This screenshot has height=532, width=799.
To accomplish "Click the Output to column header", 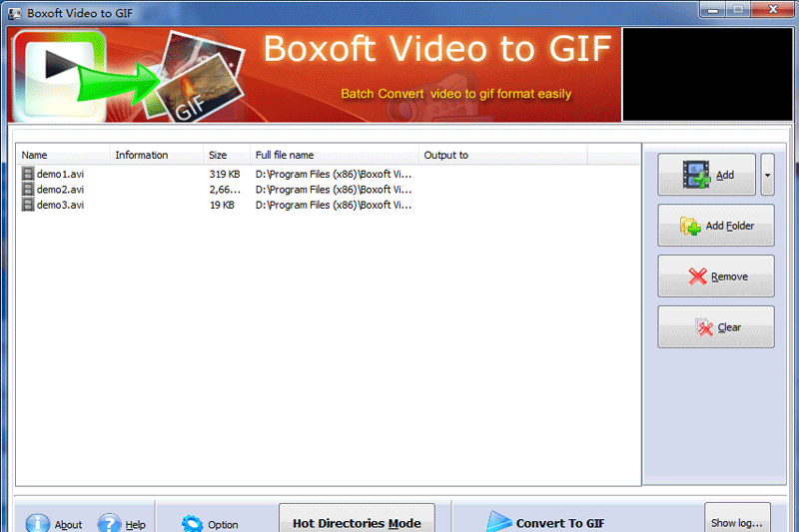I will click(503, 155).
